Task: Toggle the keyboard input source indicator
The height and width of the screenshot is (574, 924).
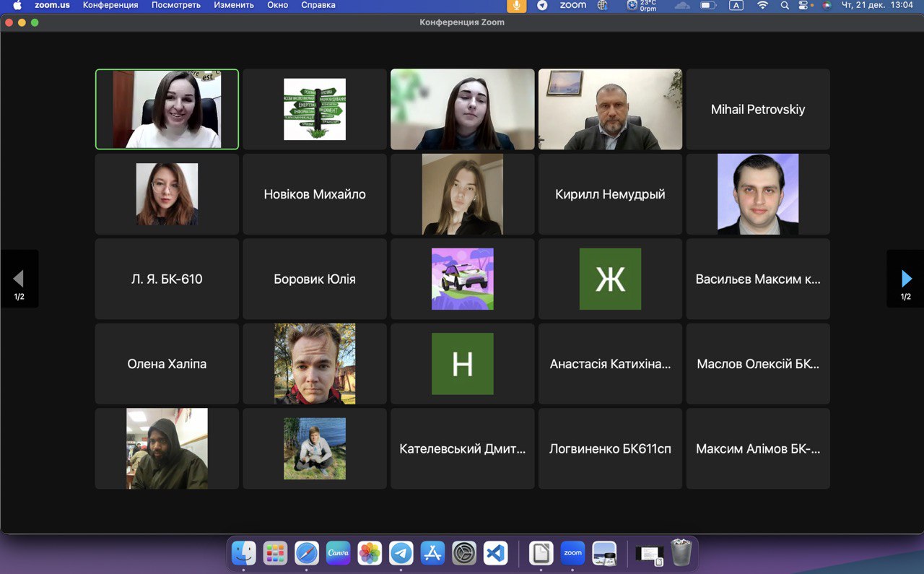Action: coord(736,5)
